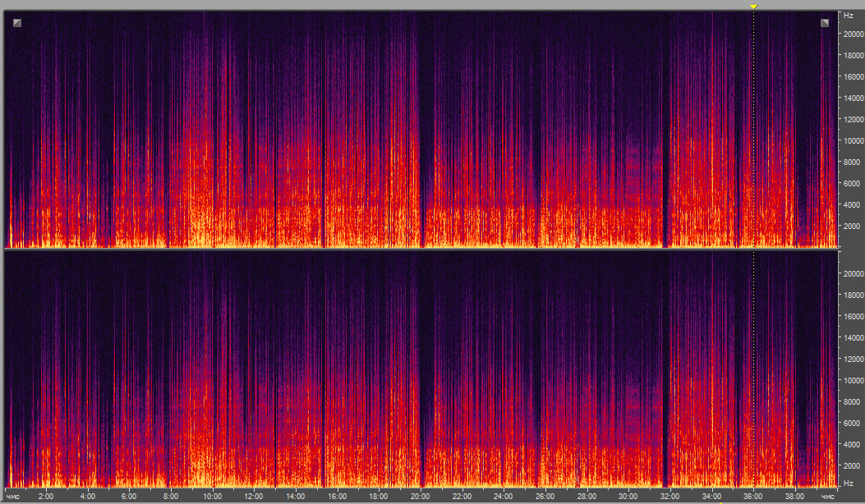The image size is (865, 504).
Task: Jump to 20:00 on the time ruler
Action: (420, 497)
